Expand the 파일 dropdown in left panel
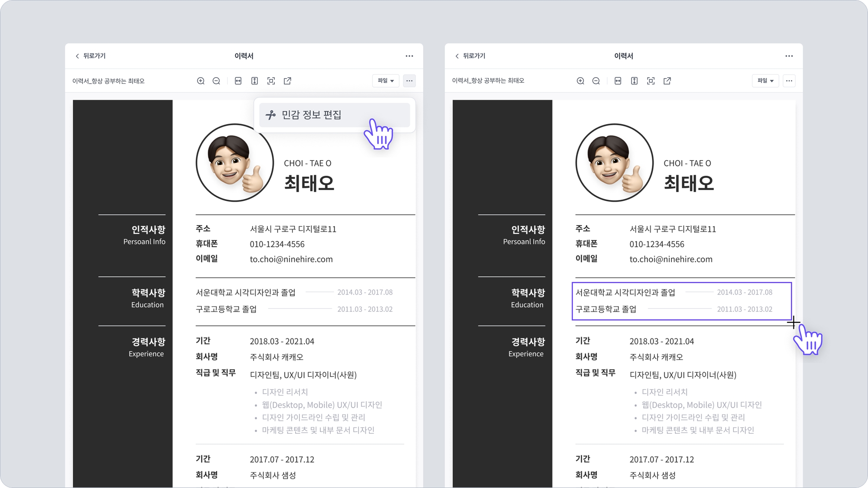 [x=385, y=81]
